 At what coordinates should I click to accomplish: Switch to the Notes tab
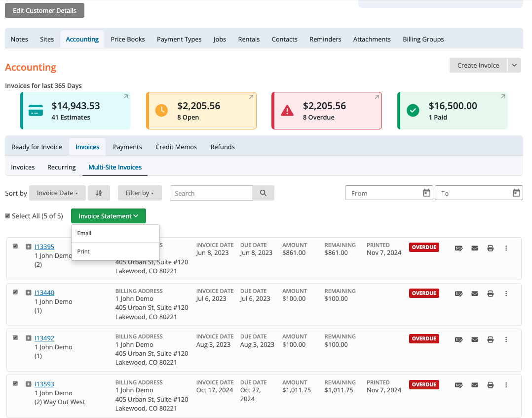pyautogui.click(x=19, y=39)
